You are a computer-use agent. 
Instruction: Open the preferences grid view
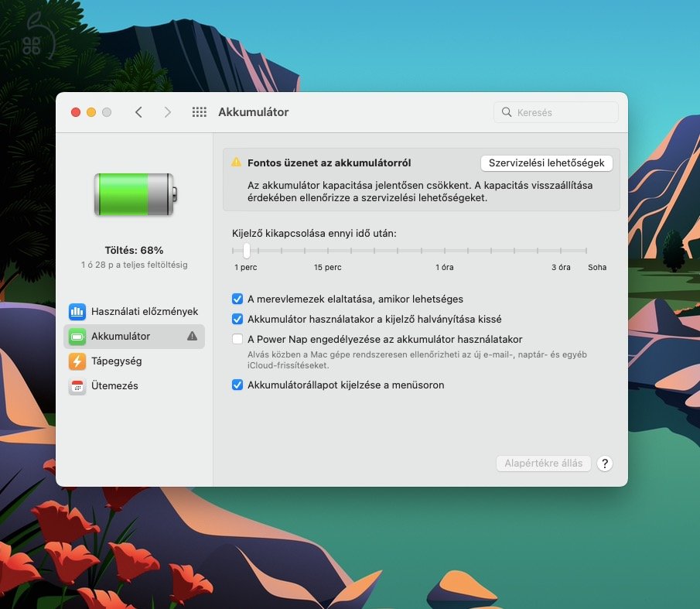(x=199, y=111)
